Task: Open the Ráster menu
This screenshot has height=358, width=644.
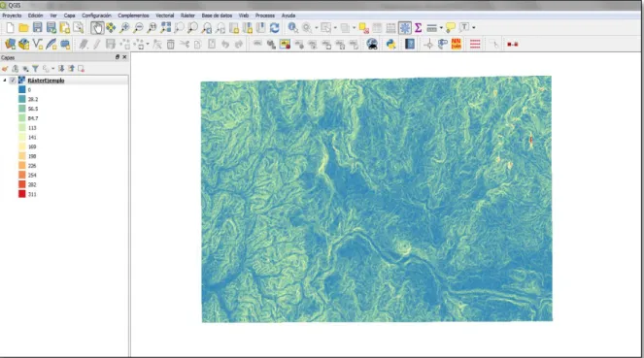Action: pyautogui.click(x=187, y=16)
